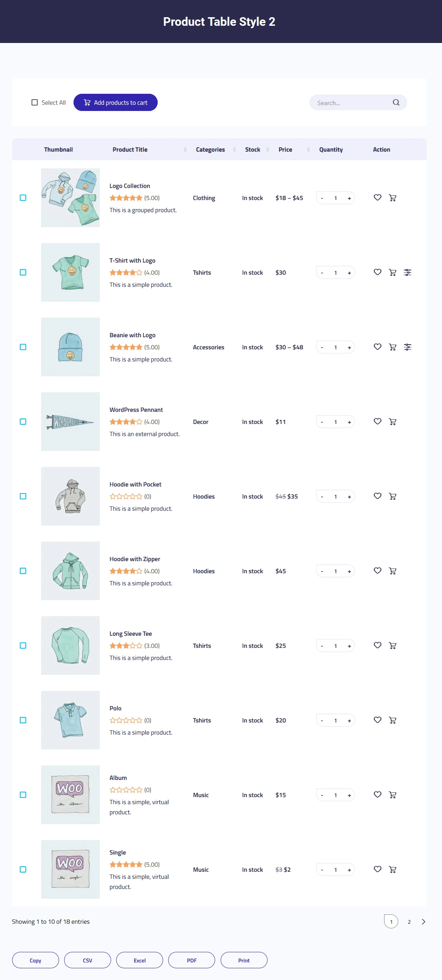Screen dimensions: 442x980
Task: Wishlist heart icon for Hoodie with Zipper
Action: tap(377, 571)
